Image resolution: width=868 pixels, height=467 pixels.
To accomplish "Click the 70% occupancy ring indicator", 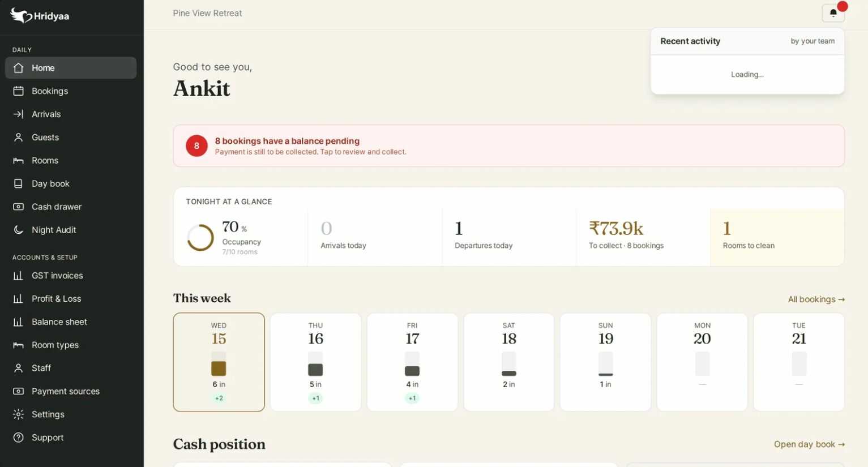I will click(x=200, y=238).
